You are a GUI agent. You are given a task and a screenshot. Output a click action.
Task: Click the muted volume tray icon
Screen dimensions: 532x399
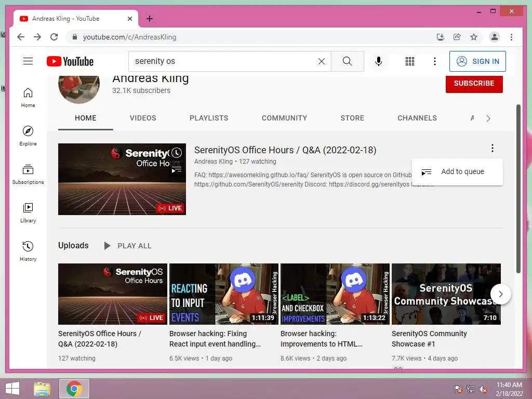coord(483,389)
